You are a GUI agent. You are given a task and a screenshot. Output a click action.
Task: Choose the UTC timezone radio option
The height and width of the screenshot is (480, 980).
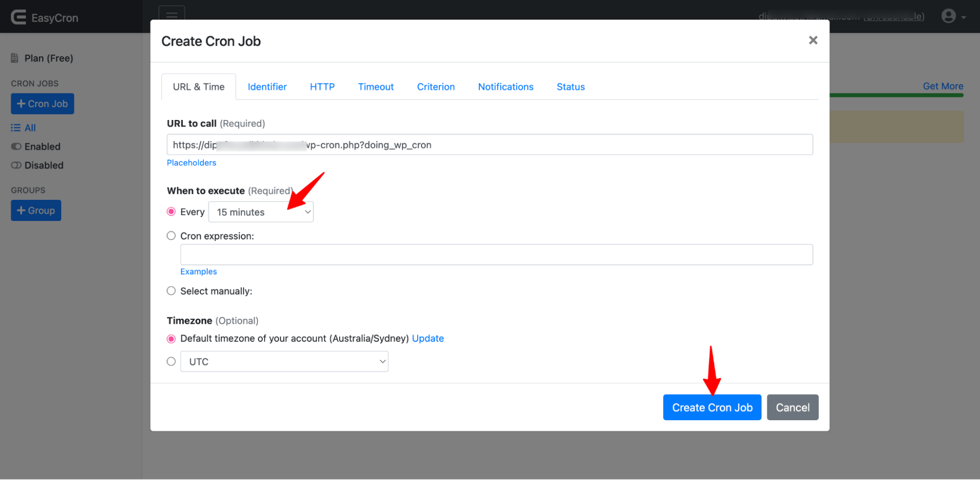(171, 361)
